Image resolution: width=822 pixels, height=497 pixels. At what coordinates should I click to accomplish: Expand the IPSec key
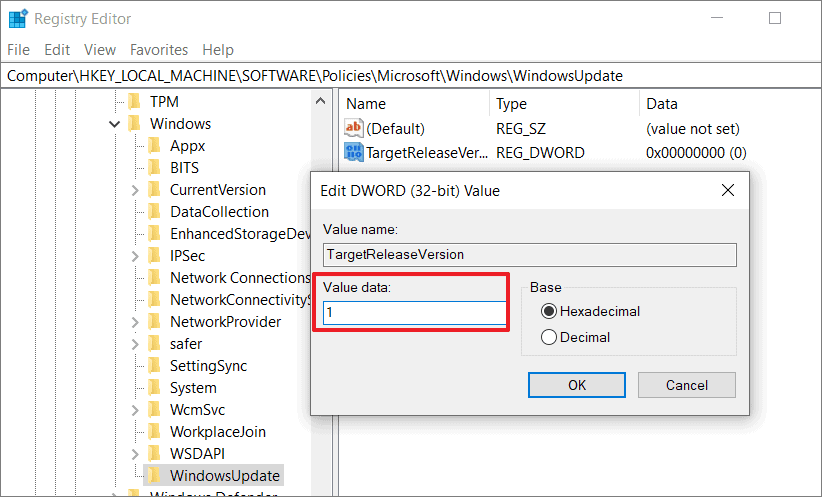[x=135, y=256]
